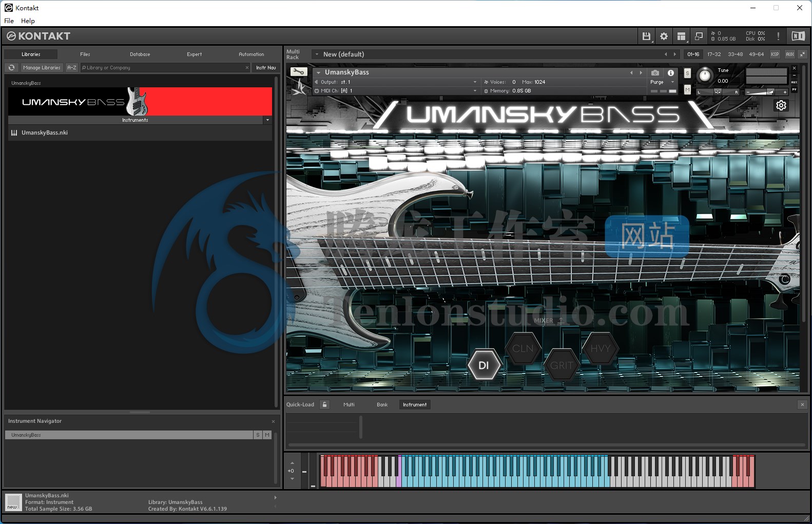Viewport: 812px width, 524px height.
Task: Select the CLN hexagon channel
Action: click(523, 348)
